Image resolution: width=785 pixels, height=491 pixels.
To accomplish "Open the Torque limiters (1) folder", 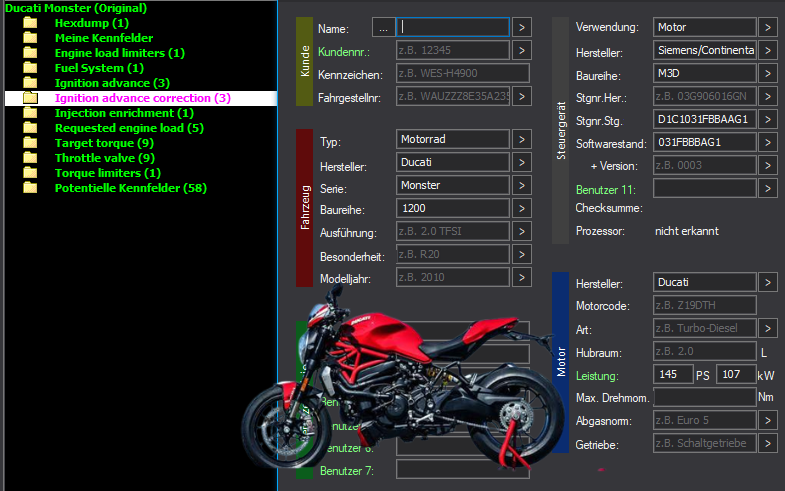I will click(x=108, y=173).
